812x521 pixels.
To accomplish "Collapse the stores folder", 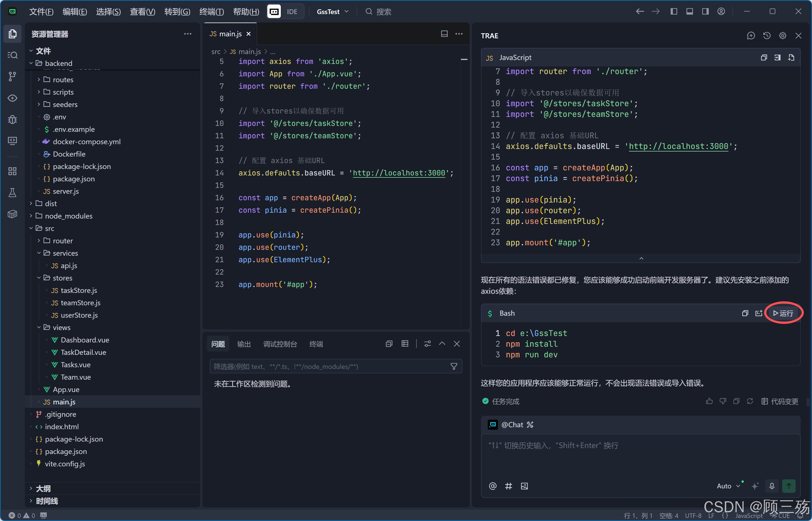I will [x=62, y=278].
